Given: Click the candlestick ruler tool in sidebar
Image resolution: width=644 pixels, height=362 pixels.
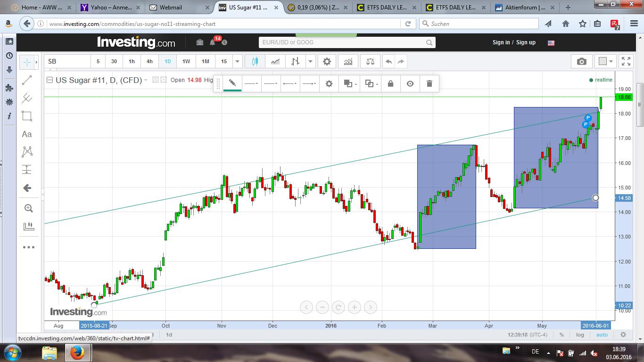Looking at the screenshot, I should coord(28,226).
